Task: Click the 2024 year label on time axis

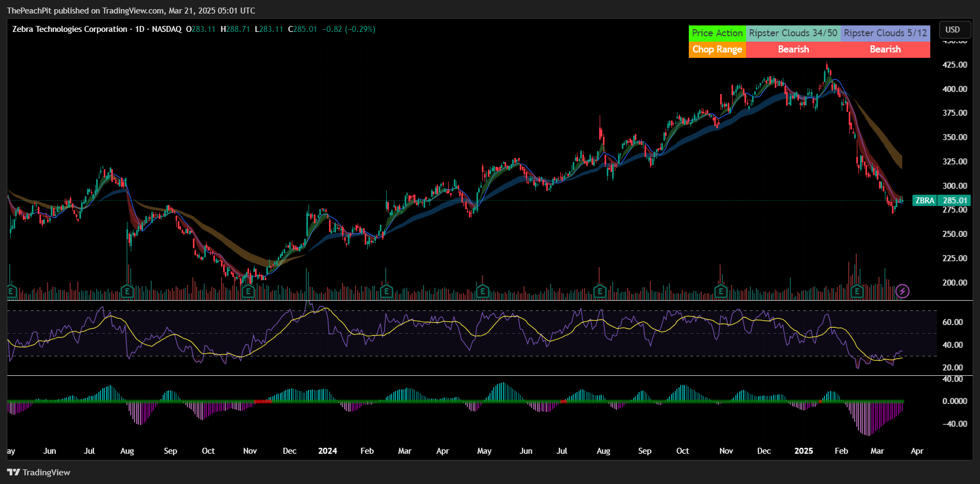Action: click(327, 451)
